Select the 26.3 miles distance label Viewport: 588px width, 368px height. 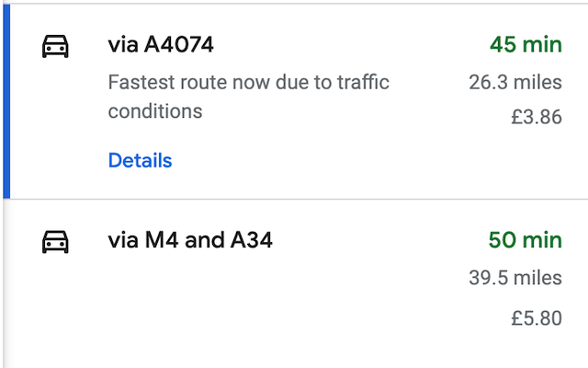514,83
